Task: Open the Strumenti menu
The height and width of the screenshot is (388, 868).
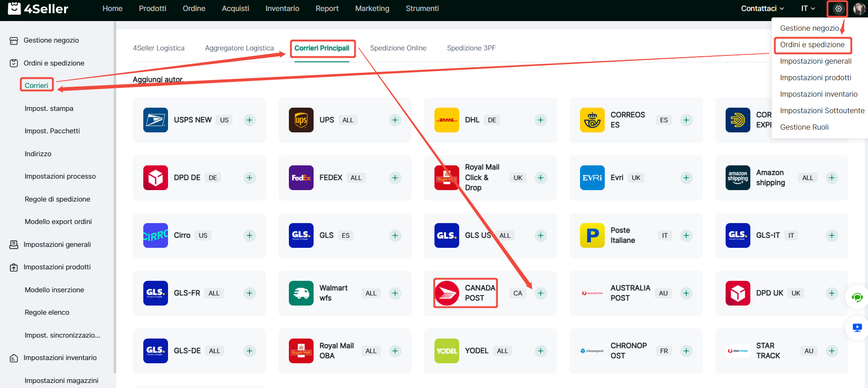Action: 422,9
